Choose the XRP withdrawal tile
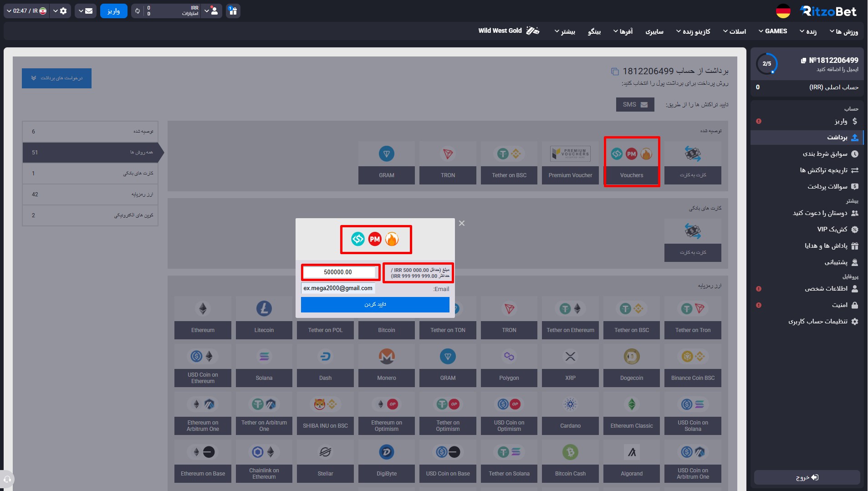The height and width of the screenshot is (491, 868). (570, 365)
